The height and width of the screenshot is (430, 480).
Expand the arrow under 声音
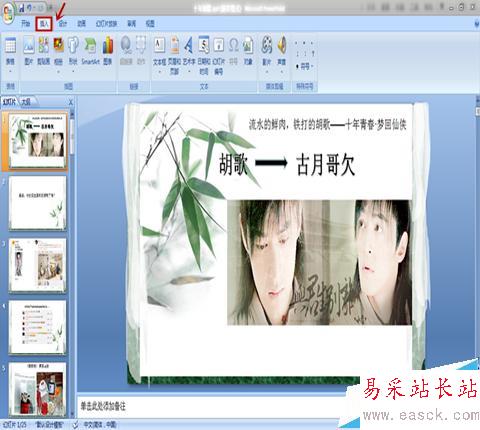pos(282,71)
